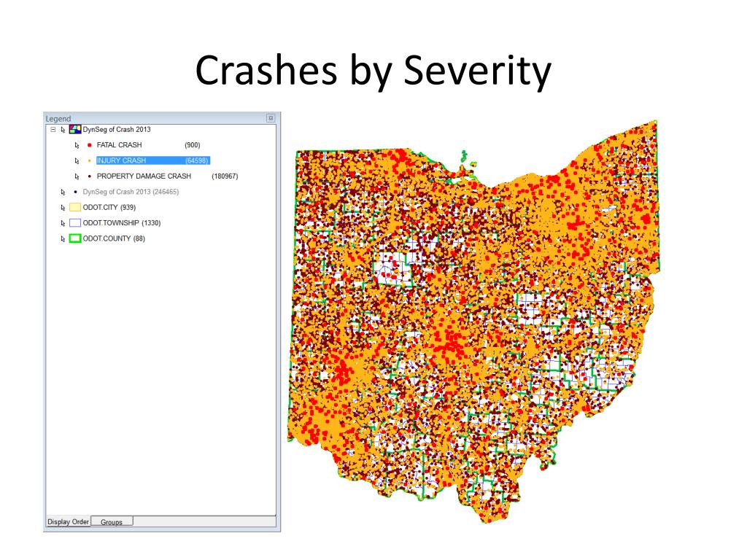Click selectable arrow beside ODOT.CITY layer
The image size is (747, 560).
click(63, 208)
